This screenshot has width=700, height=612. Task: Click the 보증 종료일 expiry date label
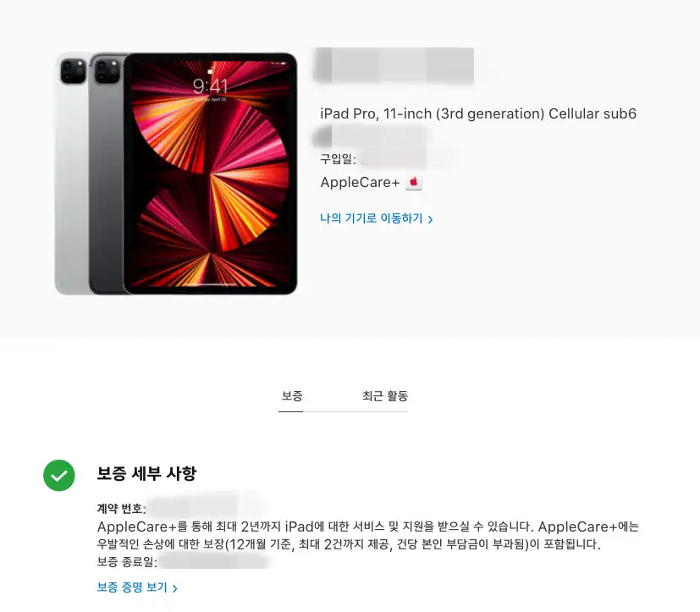[x=127, y=561]
